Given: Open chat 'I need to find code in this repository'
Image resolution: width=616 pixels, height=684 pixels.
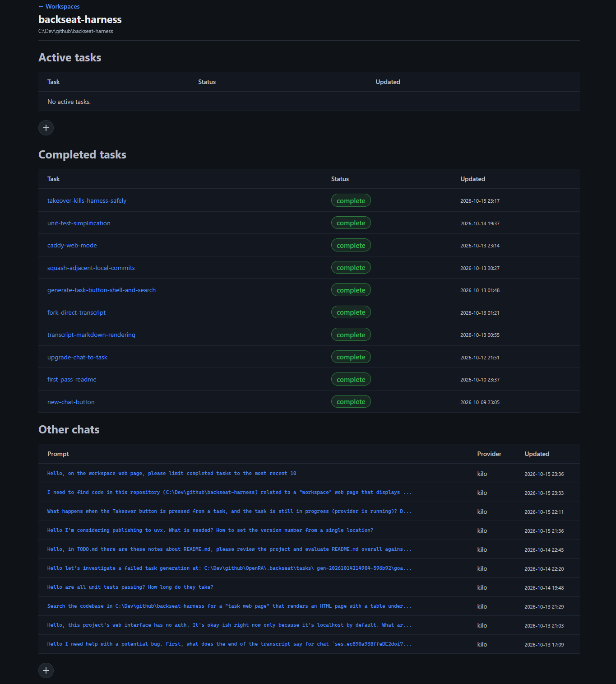Looking at the screenshot, I should click(x=229, y=492).
